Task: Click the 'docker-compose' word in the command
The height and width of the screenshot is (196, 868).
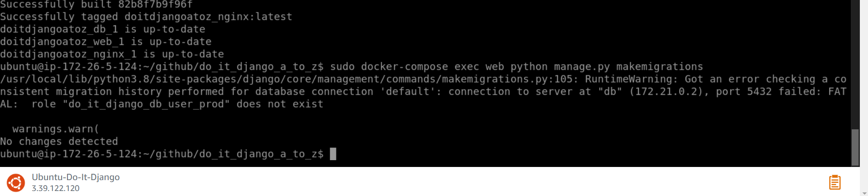Action: 404,67
